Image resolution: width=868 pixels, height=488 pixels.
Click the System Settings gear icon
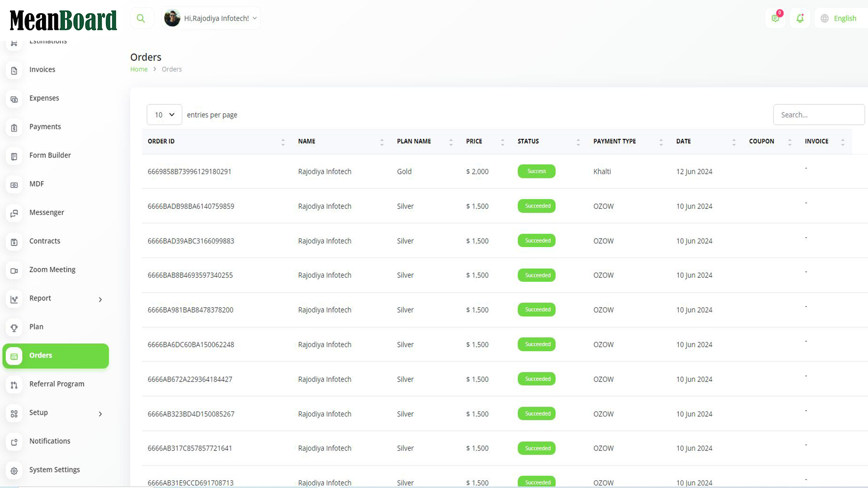[x=14, y=471]
